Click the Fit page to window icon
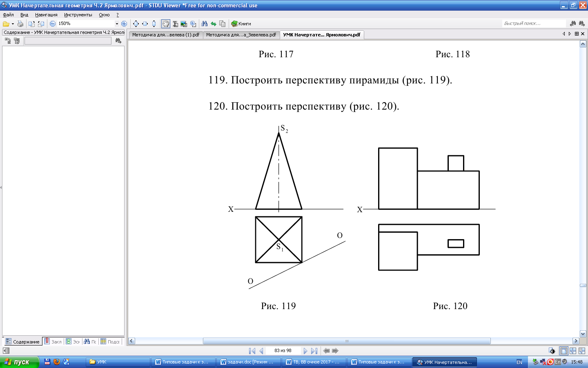The width and height of the screenshot is (588, 368). pyautogui.click(x=136, y=24)
